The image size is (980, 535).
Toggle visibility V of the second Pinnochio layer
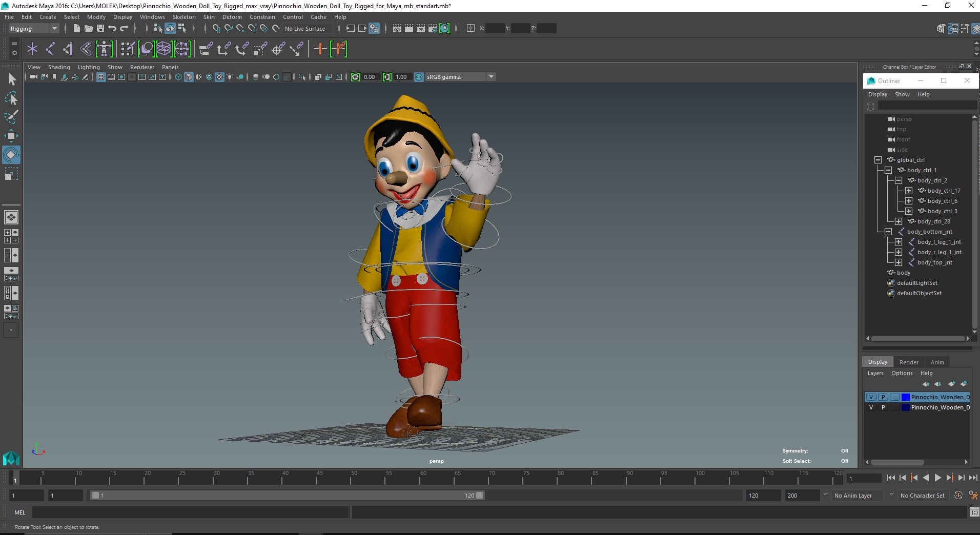871,407
